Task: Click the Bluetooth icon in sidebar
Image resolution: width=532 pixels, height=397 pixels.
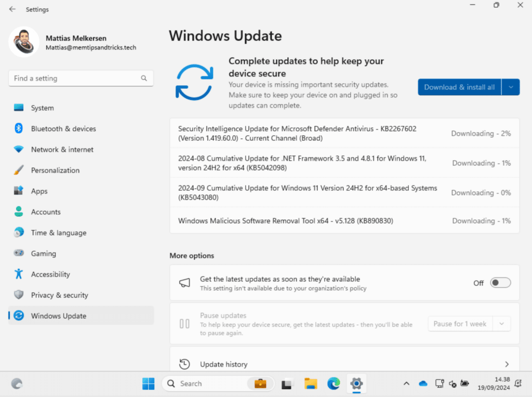Action: click(x=19, y=128)
